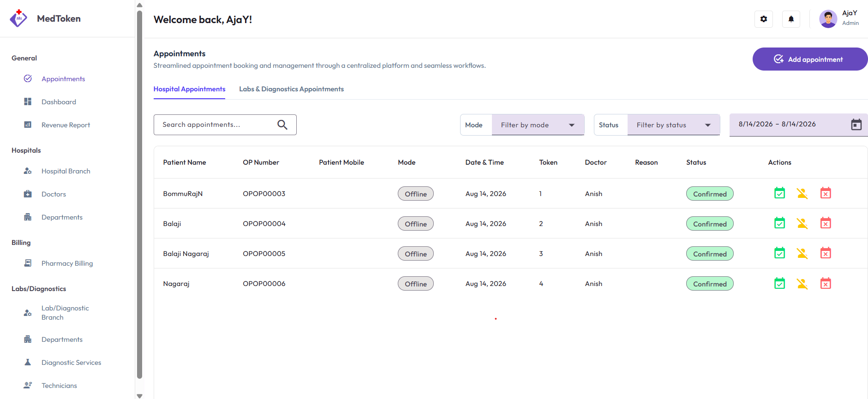Open Pharmacy Billing page
Viewport: 868px width, 399px height.
coord(67,263)
